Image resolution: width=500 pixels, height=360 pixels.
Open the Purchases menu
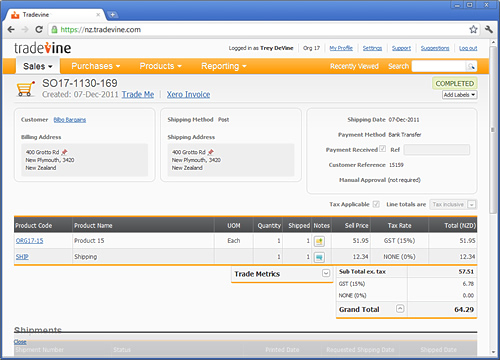(96, 66)
